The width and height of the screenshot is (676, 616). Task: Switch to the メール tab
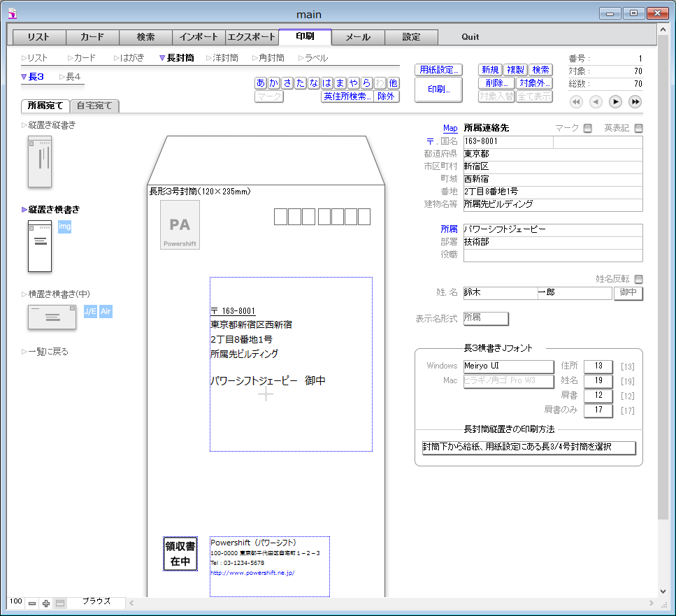point(358,37)
